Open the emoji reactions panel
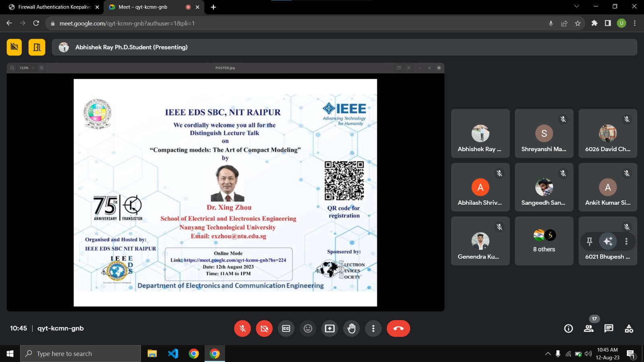This screenshot has height=362, width=644. tap(308, 329)
